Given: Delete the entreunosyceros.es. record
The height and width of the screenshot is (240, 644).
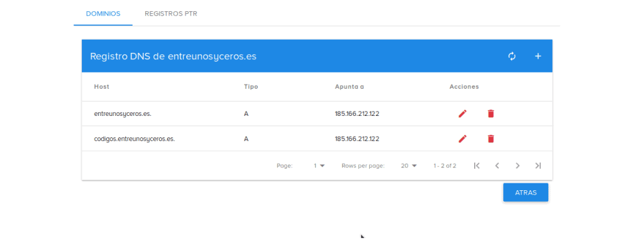Looking at the screenshot, I should [491, 113].
